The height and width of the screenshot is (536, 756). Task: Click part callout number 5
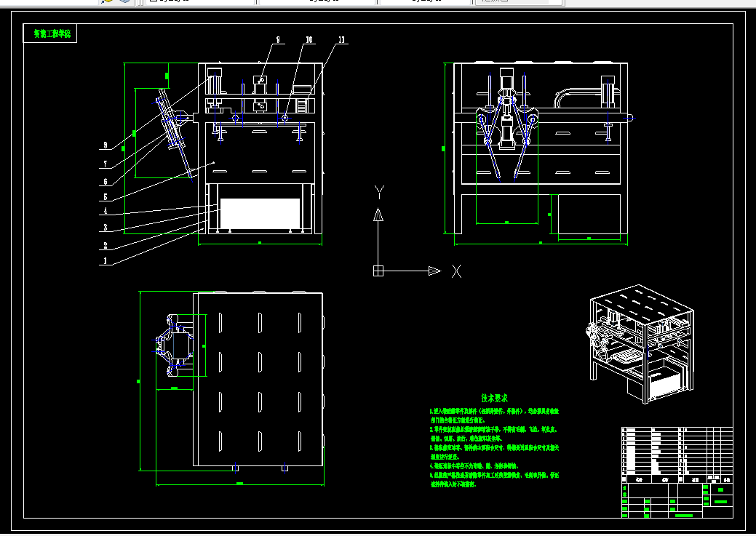coord(106,198)
